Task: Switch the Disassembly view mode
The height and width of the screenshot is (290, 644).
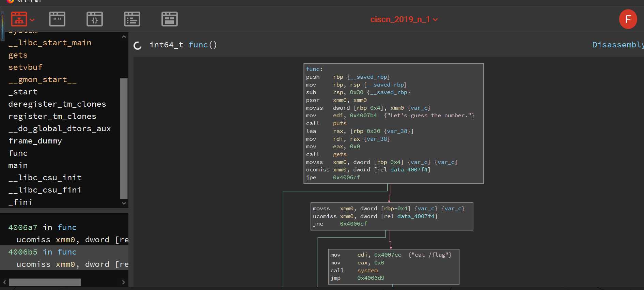Action: point(618,45)
